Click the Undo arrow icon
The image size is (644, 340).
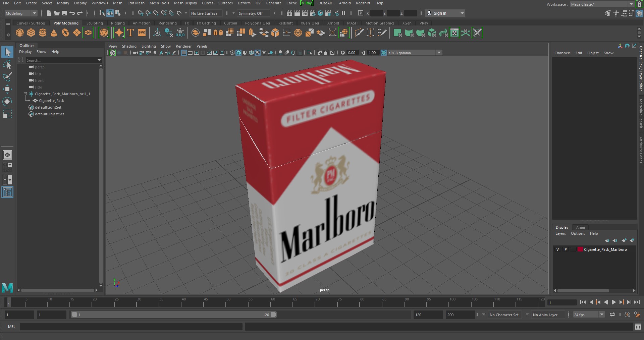click(x=72, y=13)
